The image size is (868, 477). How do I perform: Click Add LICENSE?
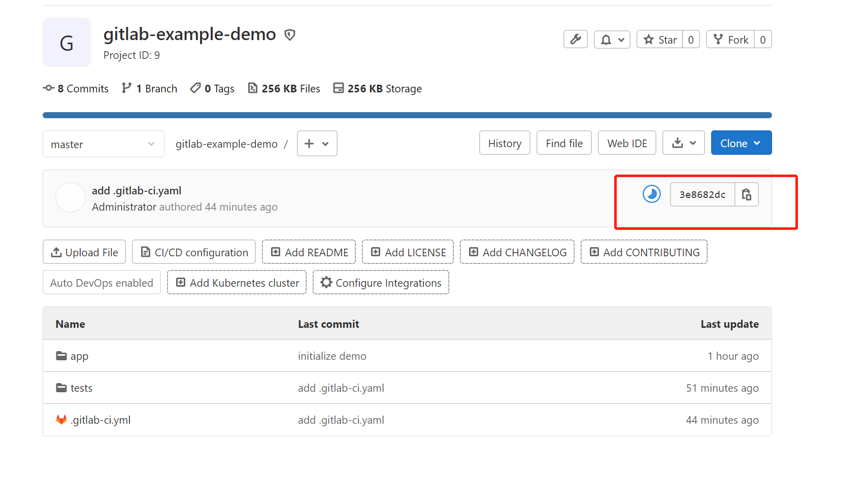[x=408, y=252]
